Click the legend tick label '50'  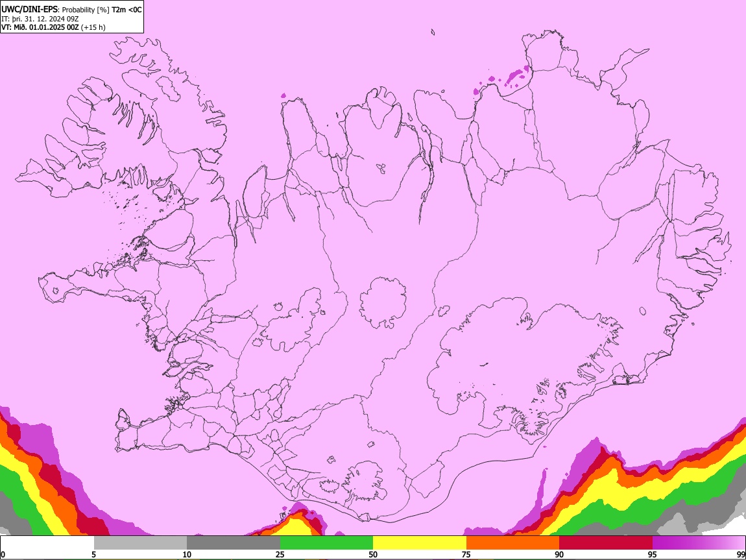pos(373,554)
